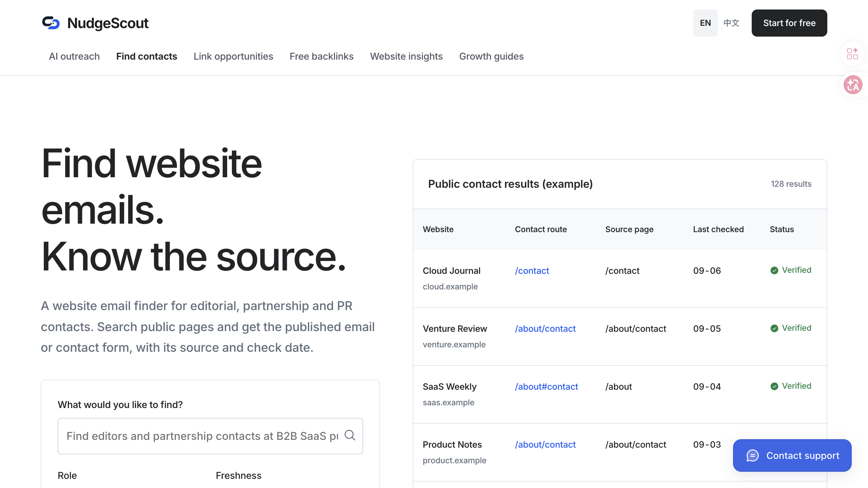Image resolution: width=868 pixels, height=488 pixels.
Task: Go to Link opportunities
Action: pos(233,56)
